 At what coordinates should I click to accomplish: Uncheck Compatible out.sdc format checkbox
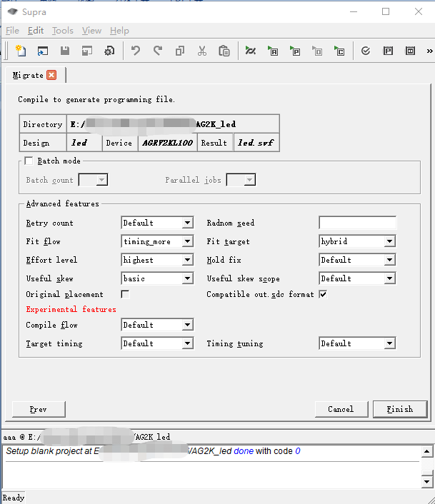323,294
